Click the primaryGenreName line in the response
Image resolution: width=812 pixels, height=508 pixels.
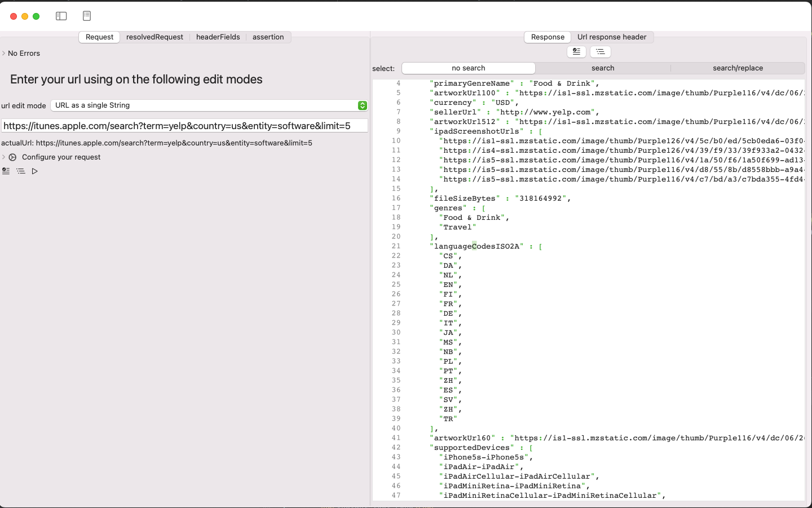[x=515, y=83]
